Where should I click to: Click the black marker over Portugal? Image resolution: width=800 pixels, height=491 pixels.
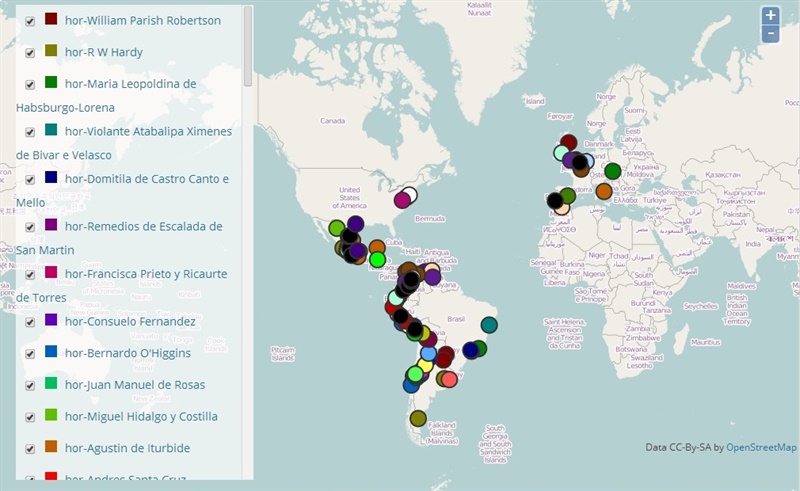click(x=555, y=201)
